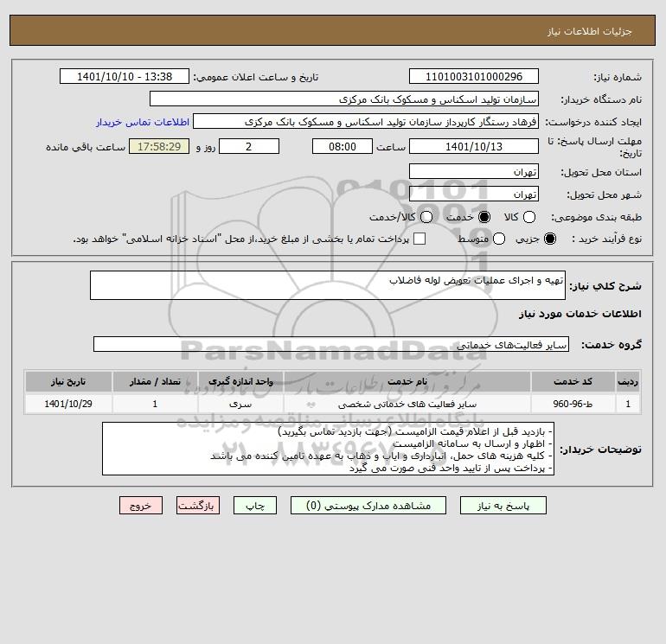
Task: Click the delivery city field تهران
Action: pyautogui.click(x=474, y=194)
